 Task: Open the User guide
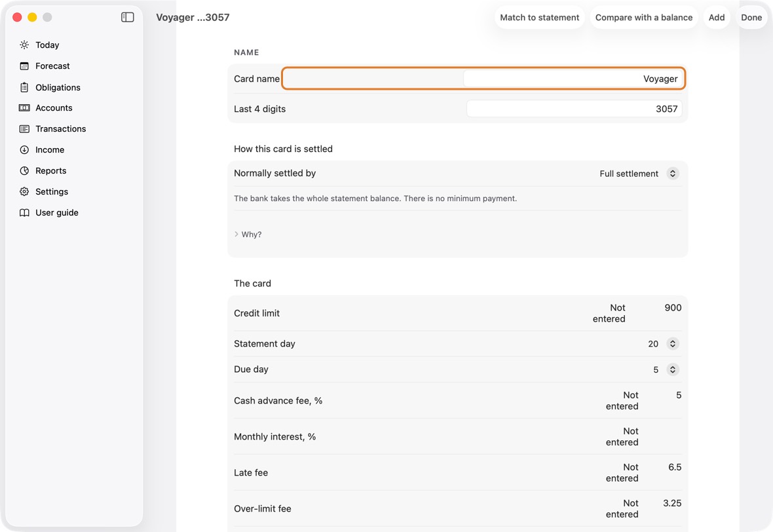[57, 212]
